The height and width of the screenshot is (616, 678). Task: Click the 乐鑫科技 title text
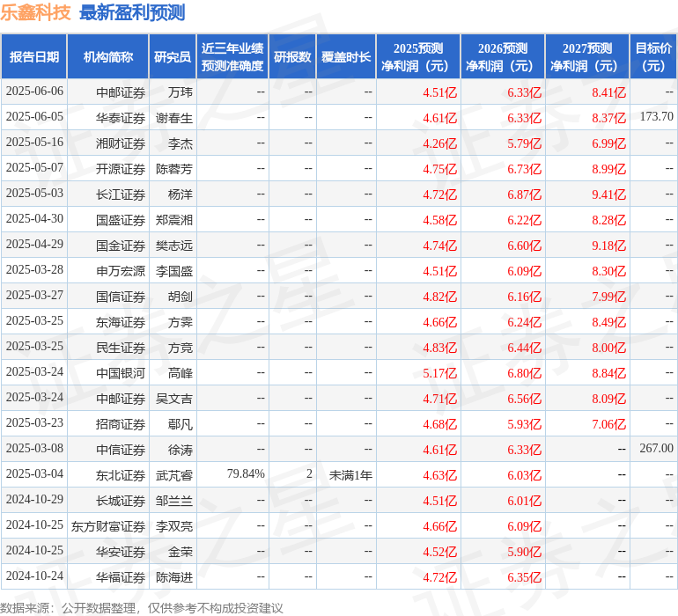[x=35, y=12]
